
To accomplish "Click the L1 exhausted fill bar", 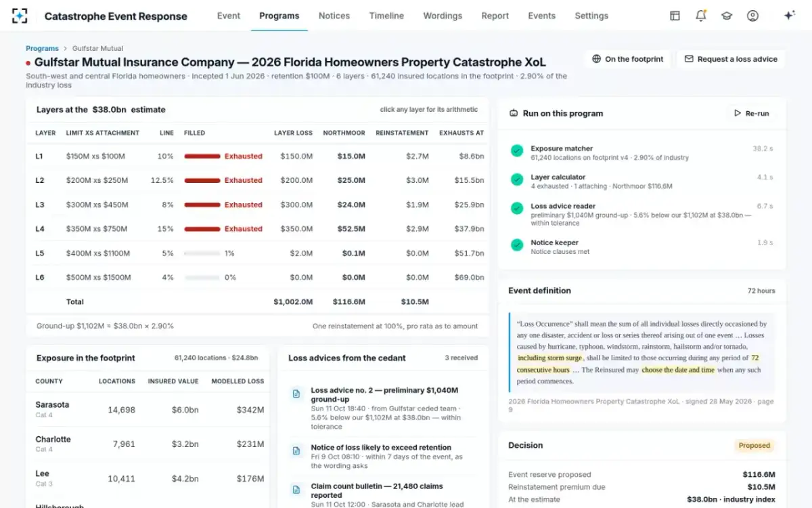I will (x=202, y=156).
